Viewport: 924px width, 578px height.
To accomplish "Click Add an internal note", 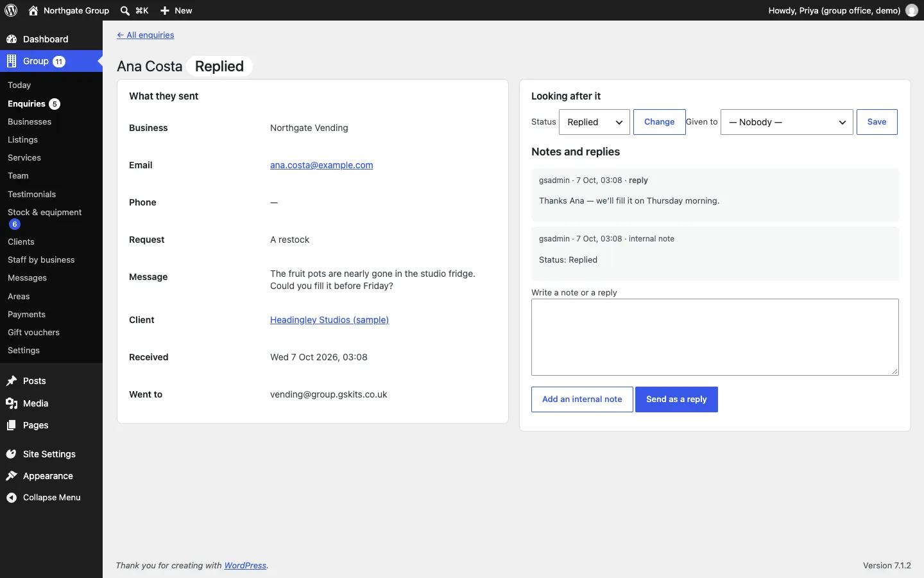I will click(582, 399).
